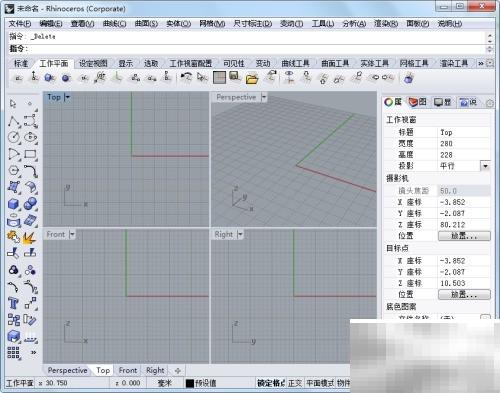Click the Set CPlane elevation icon

tap(34, 77)
